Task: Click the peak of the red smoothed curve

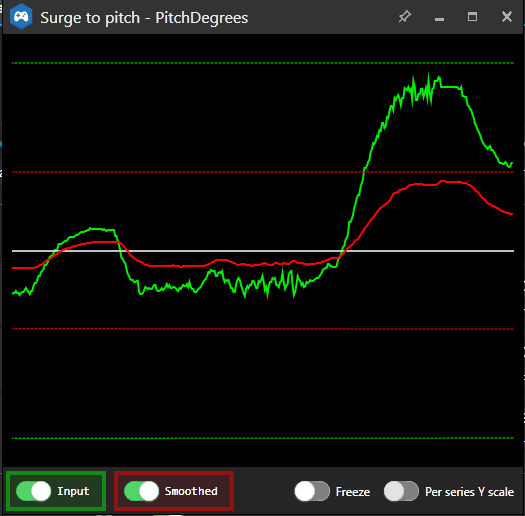Action: 442,181
